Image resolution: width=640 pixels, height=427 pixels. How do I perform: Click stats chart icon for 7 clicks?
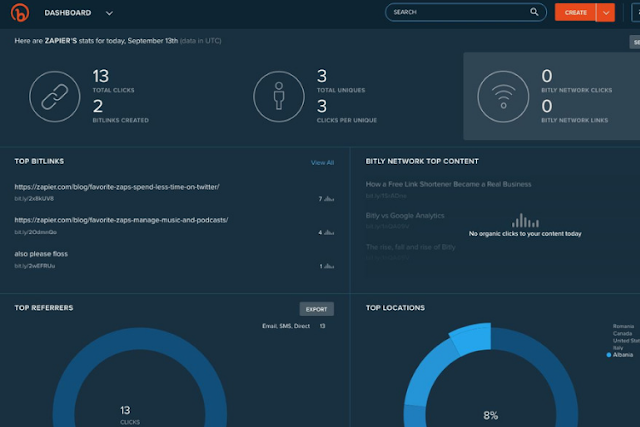(x=329, y=199)
